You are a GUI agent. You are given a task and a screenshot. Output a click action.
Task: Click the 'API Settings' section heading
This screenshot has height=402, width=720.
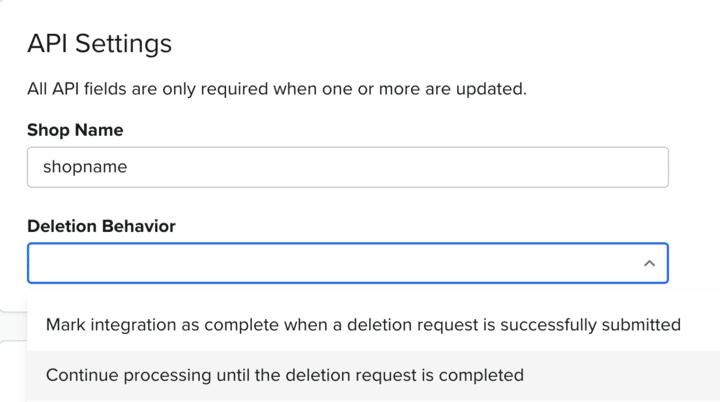click(99, 44)
